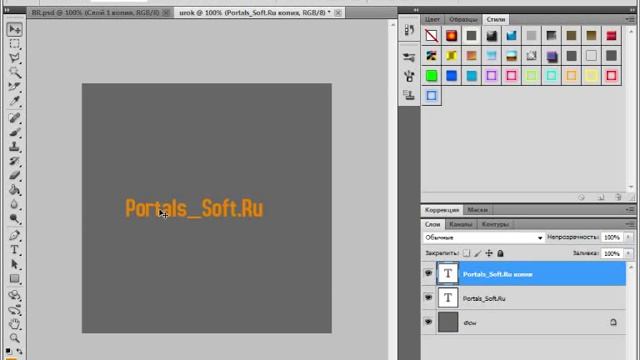Click the Заливка 100% field
This screenshot has width=640, height=360.
pyautogui.click(x=611, y=253)
